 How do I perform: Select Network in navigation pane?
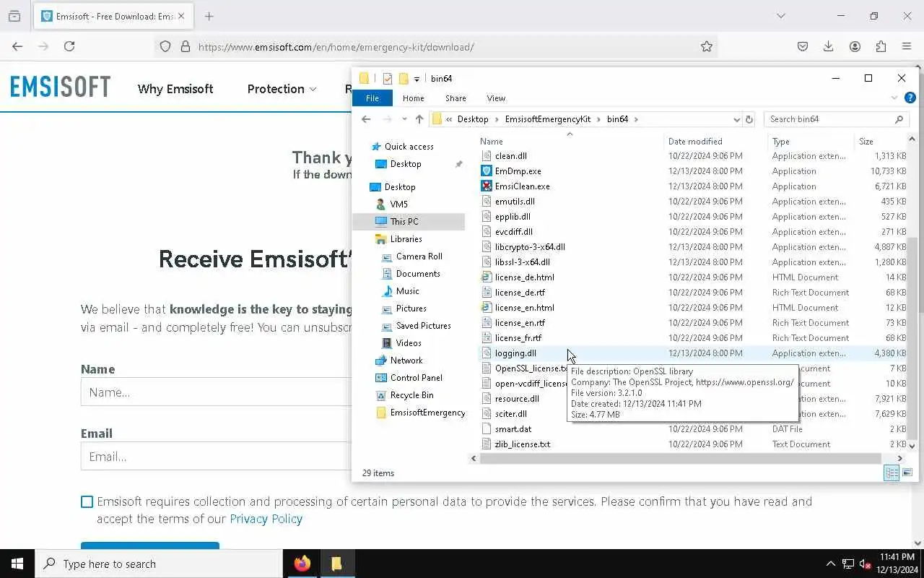pos(406,361)
